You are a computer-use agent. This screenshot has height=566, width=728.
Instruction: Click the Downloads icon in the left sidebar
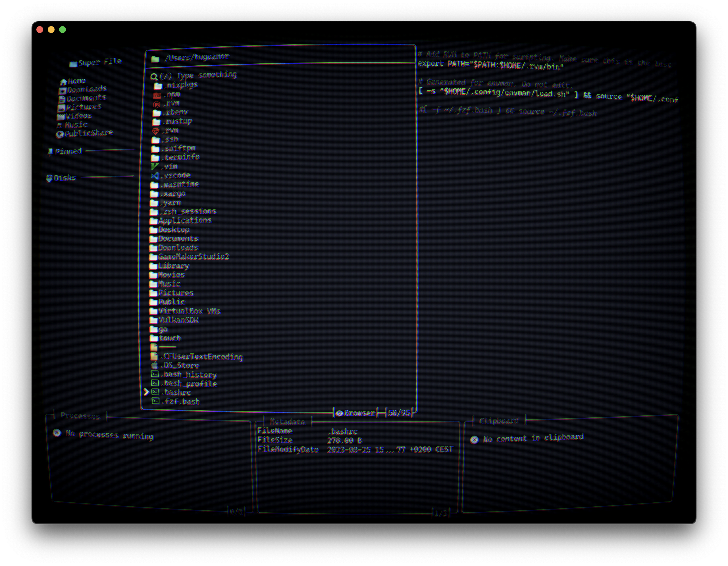point(62,90)
